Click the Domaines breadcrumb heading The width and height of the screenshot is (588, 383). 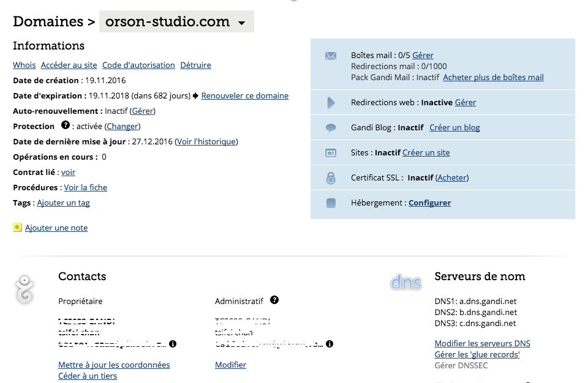click(x=48, y=22)
